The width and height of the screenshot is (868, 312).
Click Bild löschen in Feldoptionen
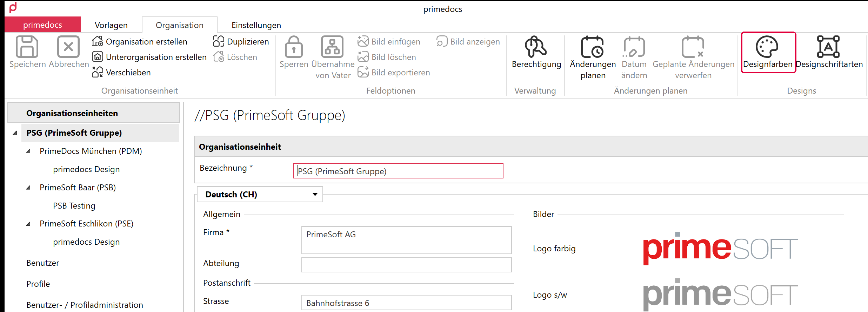coord(387,57)
